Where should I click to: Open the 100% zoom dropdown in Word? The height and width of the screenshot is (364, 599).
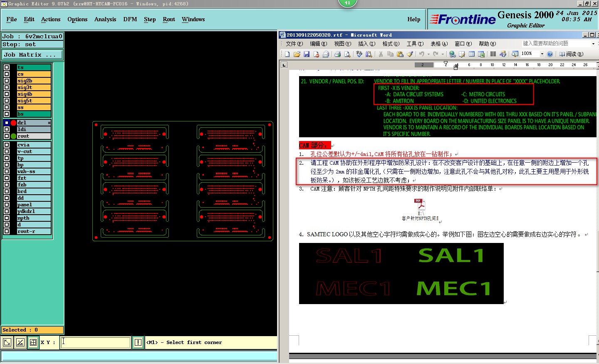(x=542, y=54)
